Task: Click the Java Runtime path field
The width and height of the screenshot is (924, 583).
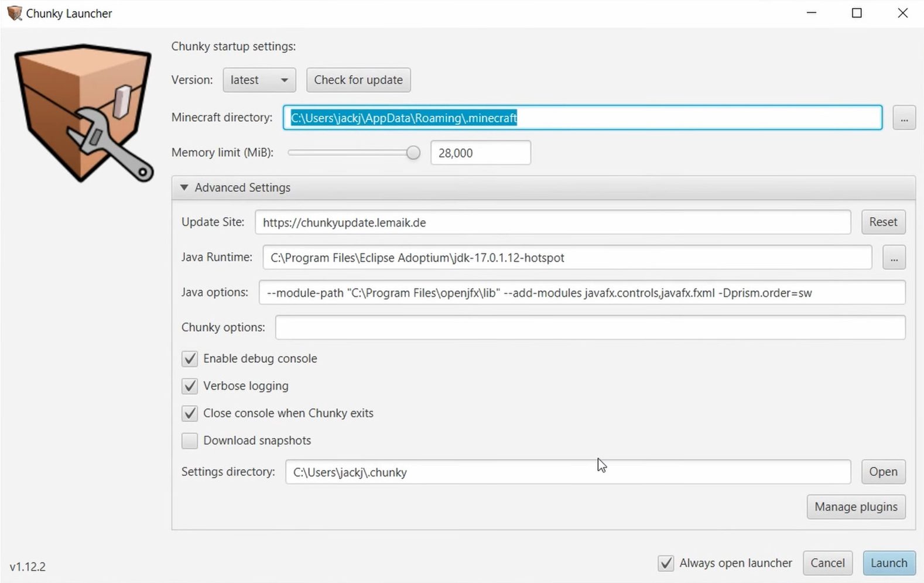Action: coord(567,258)
